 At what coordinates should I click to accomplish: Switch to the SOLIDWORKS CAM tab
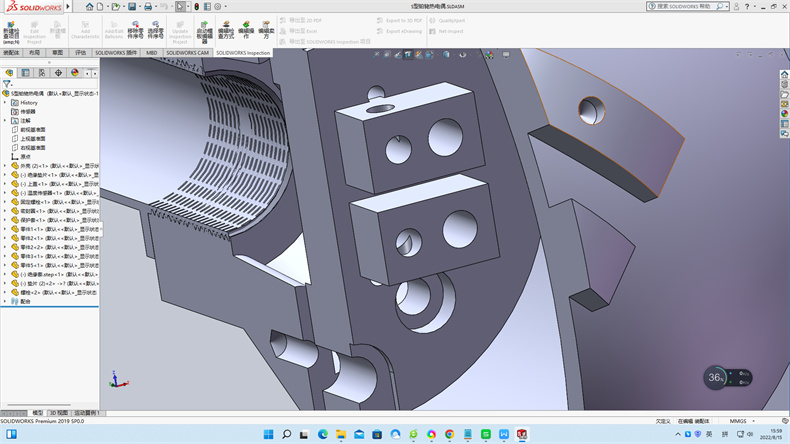coord(188,52)
